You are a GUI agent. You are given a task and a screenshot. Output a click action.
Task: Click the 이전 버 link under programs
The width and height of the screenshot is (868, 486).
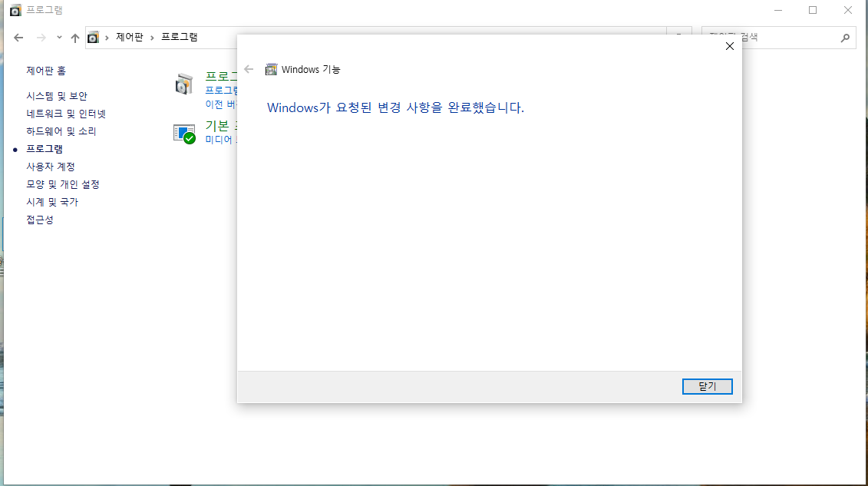[221, 104]
